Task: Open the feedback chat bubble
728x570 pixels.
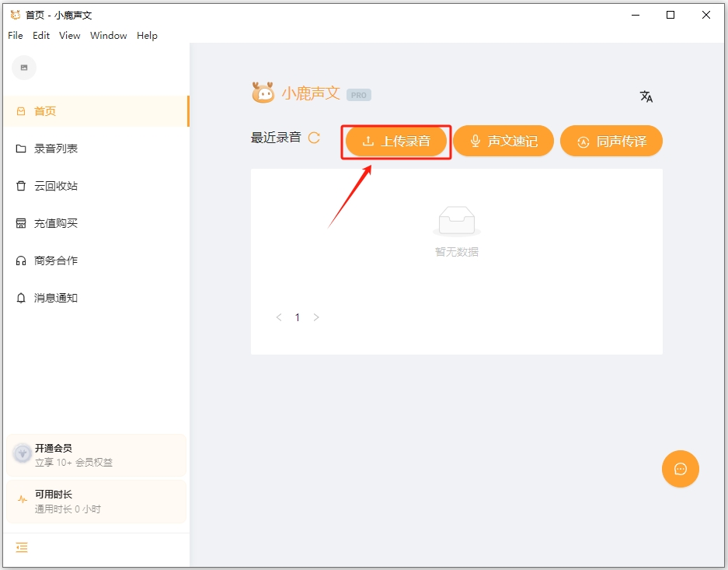Action: (x=680, y=469)
